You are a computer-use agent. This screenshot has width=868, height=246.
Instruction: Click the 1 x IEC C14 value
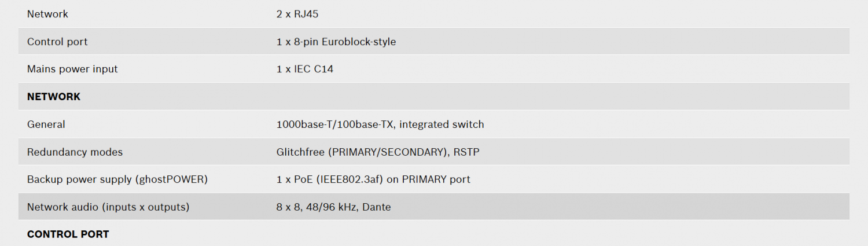(x=305, y=69)
